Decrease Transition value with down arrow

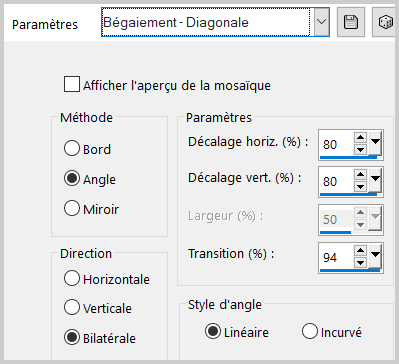tap(360, 262)
